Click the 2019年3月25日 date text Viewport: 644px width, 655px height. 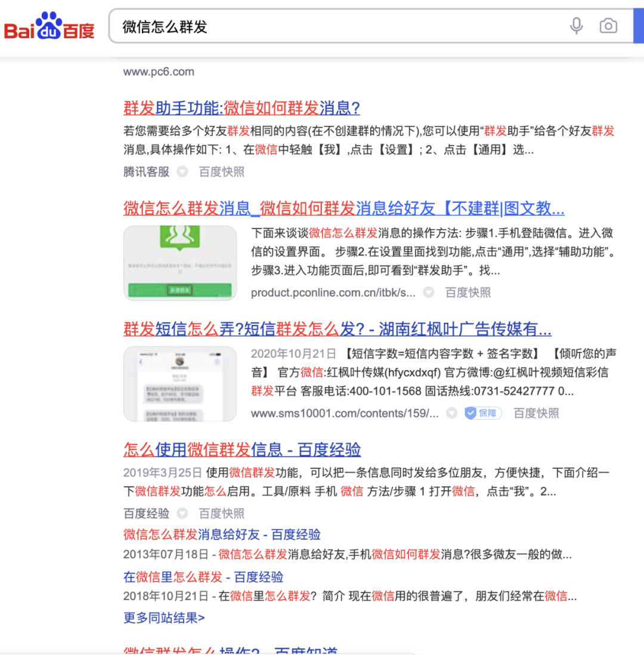pyautogui.click(x=162, y=472)
